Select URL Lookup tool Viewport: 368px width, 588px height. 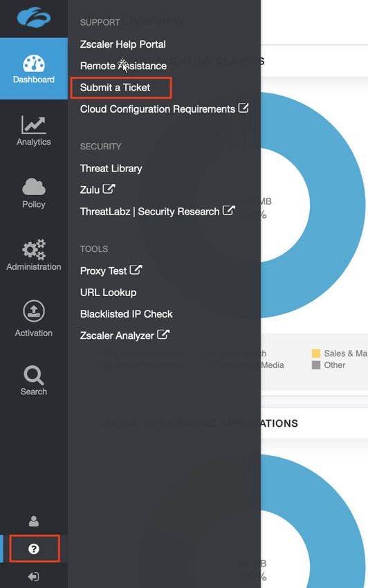coord(109,293)
